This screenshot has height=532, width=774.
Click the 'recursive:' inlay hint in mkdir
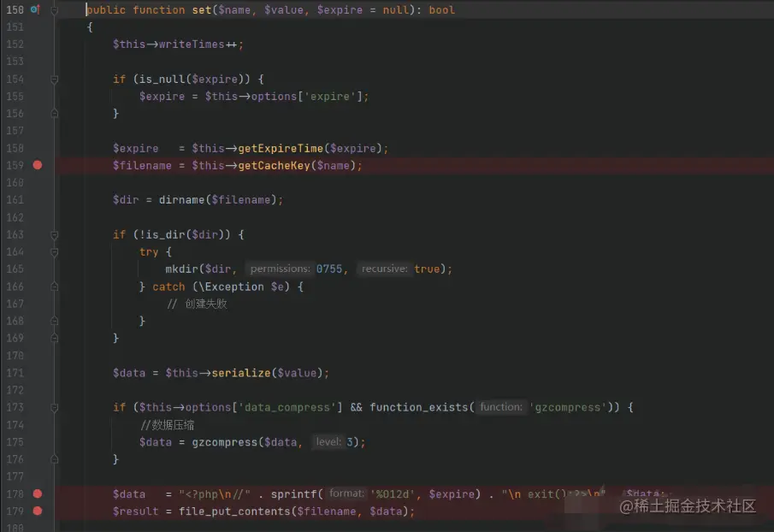tap(384, 269)
